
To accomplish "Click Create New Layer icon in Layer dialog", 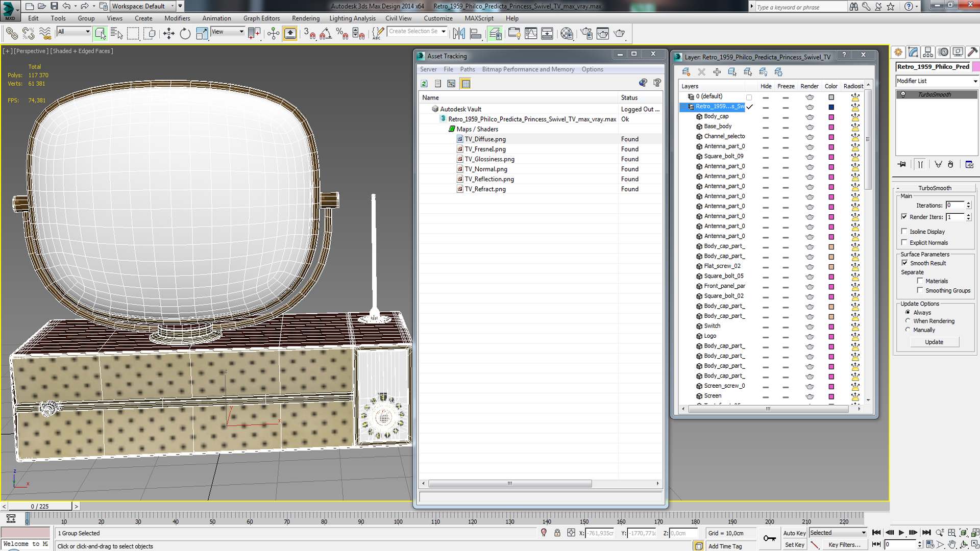I will (x=686, y=72).
